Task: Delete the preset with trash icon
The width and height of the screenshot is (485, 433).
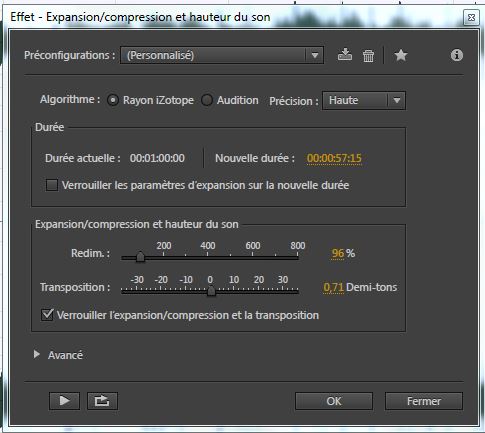Action: click(x=368, y=55)
